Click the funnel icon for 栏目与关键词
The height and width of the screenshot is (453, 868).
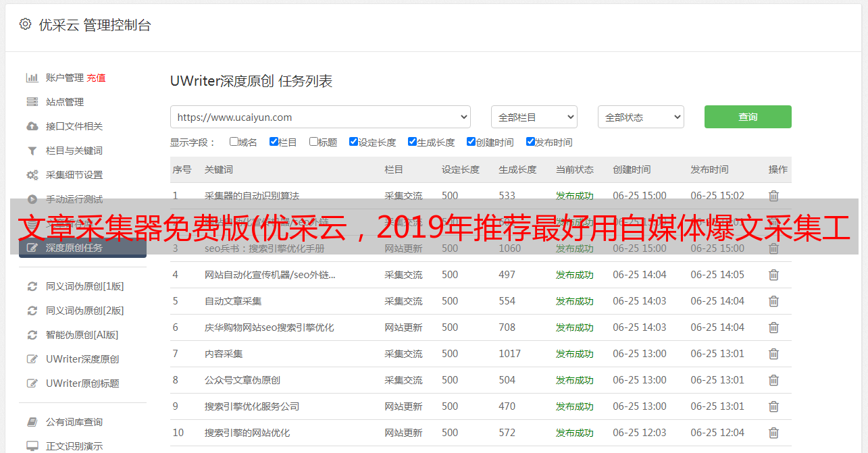tap(32, 151)
